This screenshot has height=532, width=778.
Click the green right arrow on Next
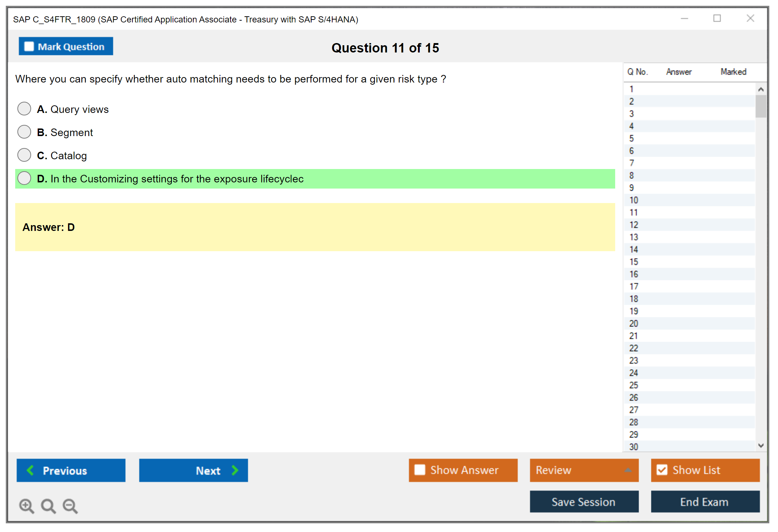coord(235,470)
